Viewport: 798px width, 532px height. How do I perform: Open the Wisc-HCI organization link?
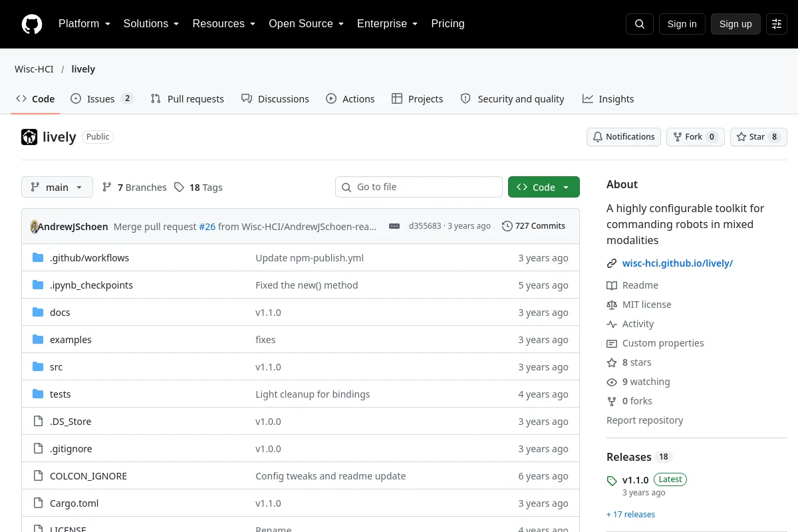(35, 69)
